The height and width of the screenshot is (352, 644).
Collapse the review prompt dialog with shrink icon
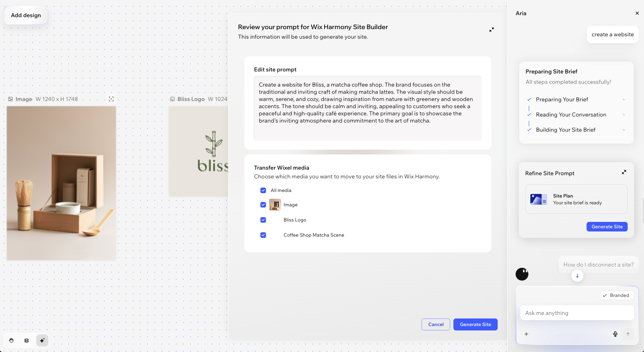click(492, 30)
